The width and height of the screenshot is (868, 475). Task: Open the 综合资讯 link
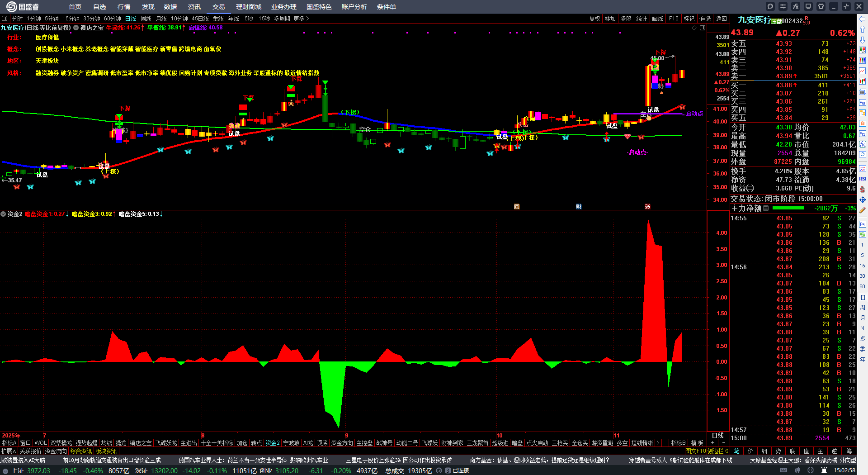(x=81, y=451)
